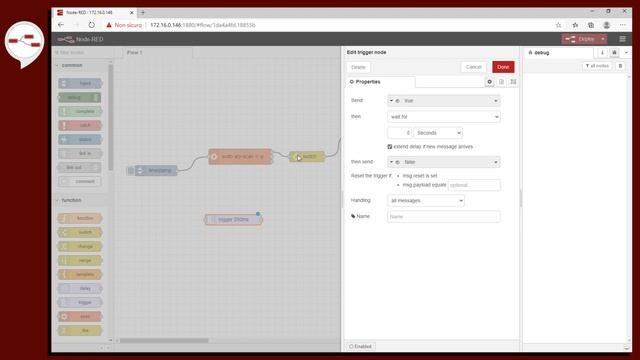The height and width of the screenshot is (360, 640).
Task: Select the trigger node in the palette
Action: coord(80,302)
